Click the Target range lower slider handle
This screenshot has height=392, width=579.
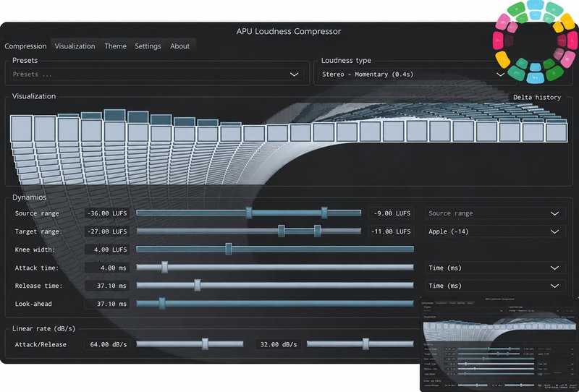click(x=282, y=231)
